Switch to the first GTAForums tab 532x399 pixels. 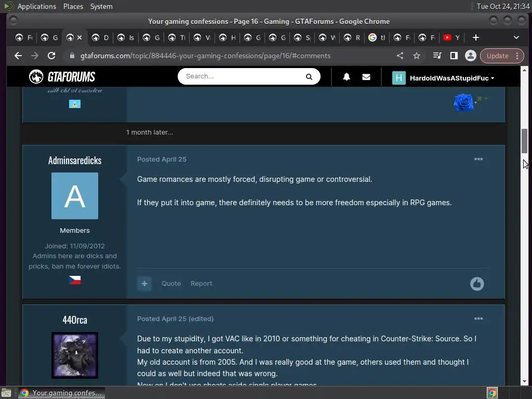tap(24, 37)
